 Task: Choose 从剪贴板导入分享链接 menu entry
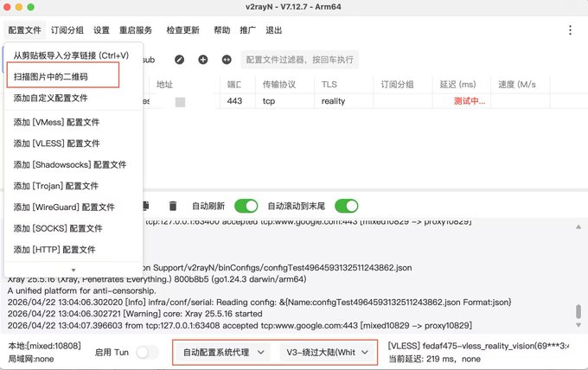coord(73,55)
